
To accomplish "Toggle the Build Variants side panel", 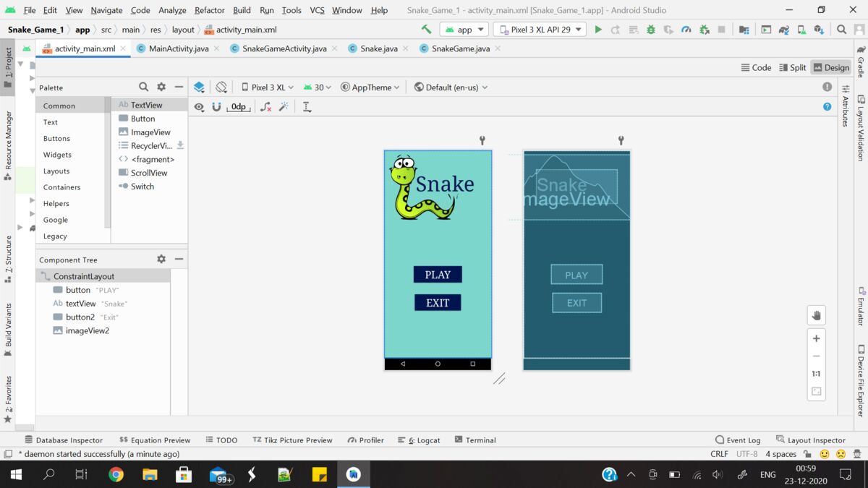I will tap(8, 330).
